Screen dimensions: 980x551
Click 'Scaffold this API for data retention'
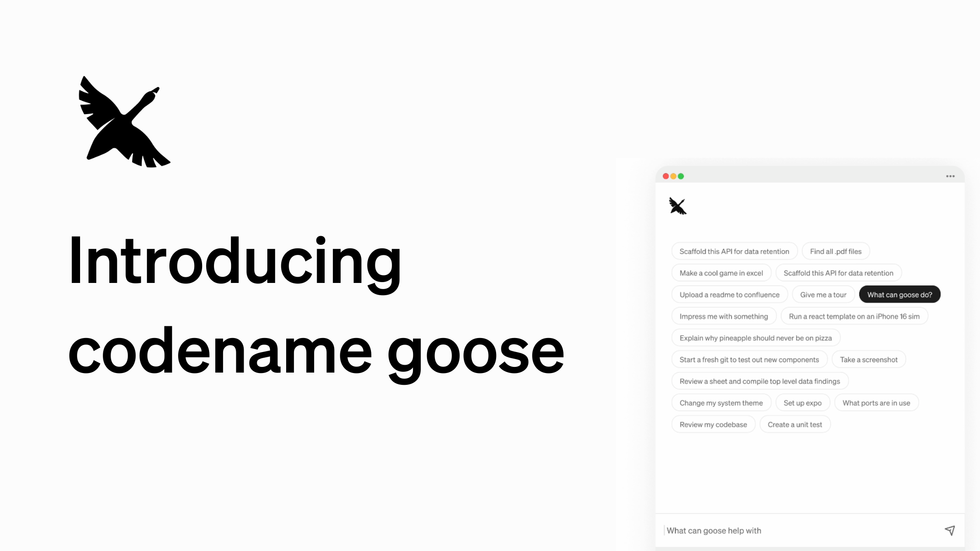[x=735, y=251]
